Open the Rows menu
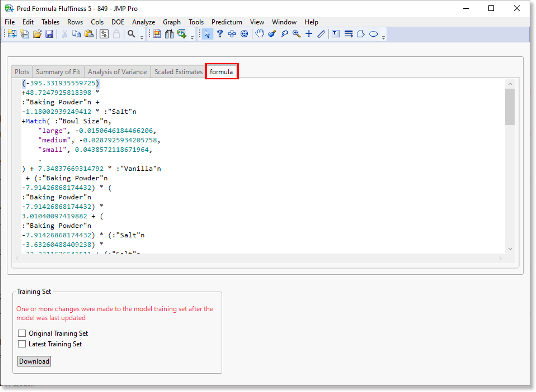The image size is (536, 392). click(x=75, y=22)
